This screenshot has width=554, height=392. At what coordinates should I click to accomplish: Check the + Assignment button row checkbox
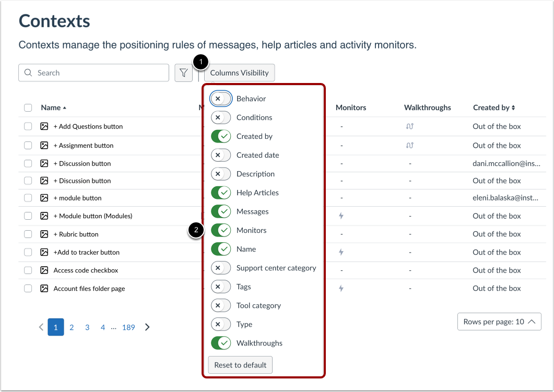pos(28,146)
